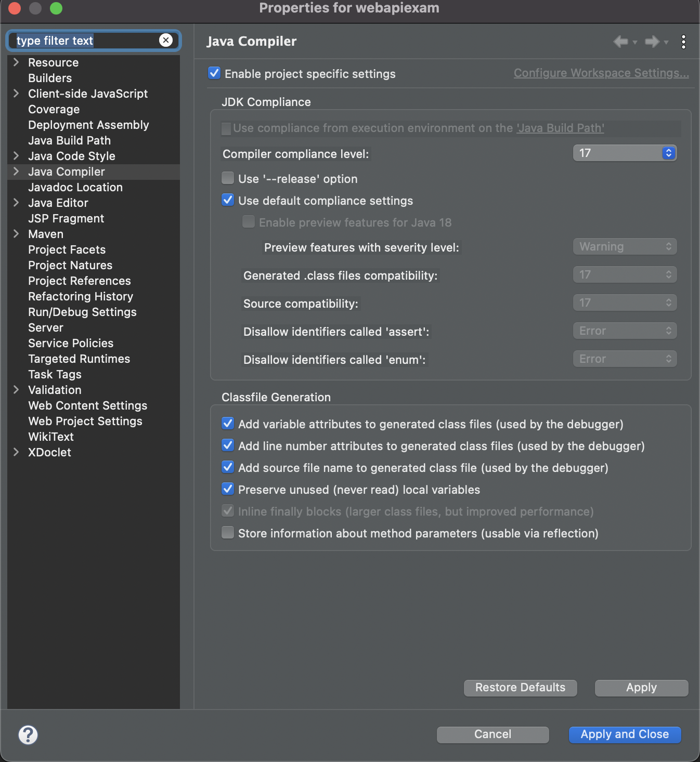Toggle Use compliance from execution environment checkbox
The image size is (700, 762).
coord(226,128)
